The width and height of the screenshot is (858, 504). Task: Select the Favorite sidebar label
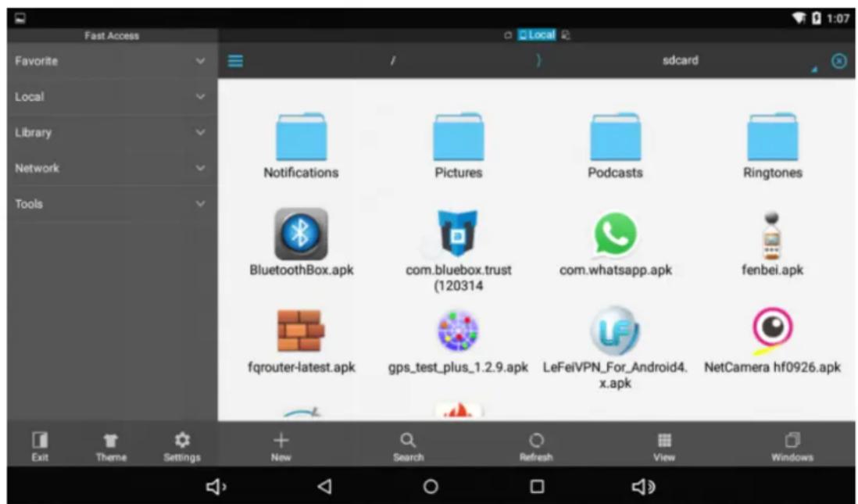coord(36,61)
